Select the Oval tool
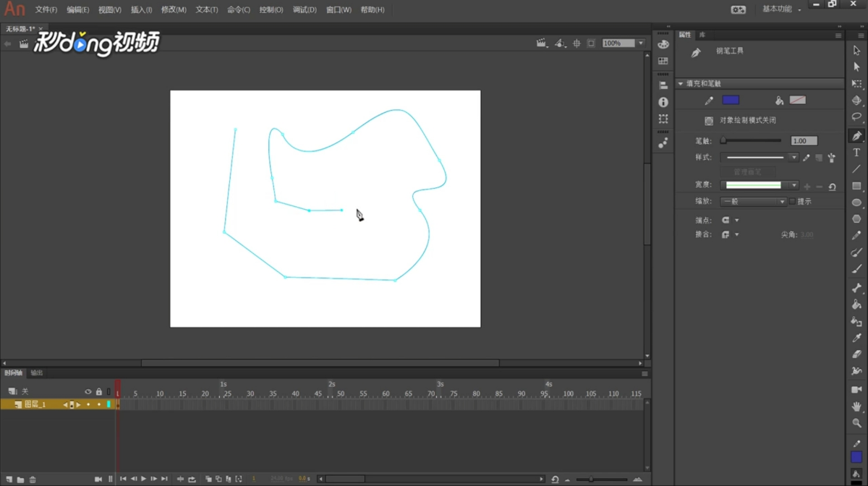Screen dimensions: 868x486 pos(856,202)
